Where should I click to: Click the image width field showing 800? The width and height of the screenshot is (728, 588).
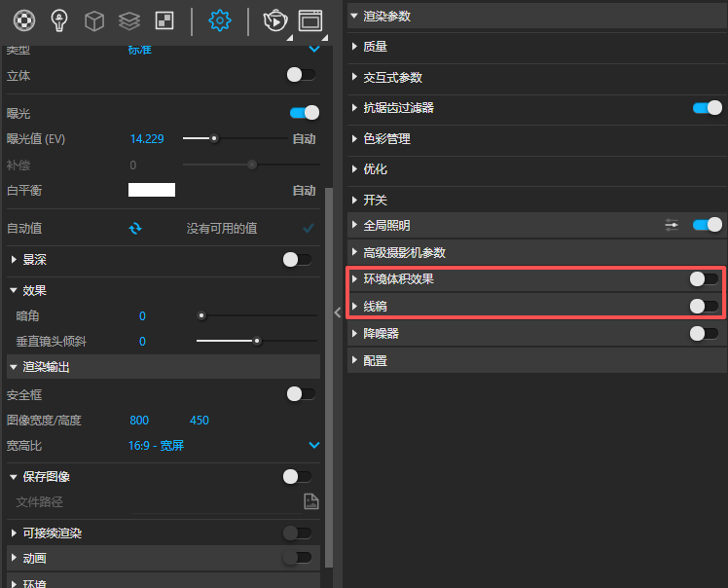pyautogui.click(x=139, y=421)
